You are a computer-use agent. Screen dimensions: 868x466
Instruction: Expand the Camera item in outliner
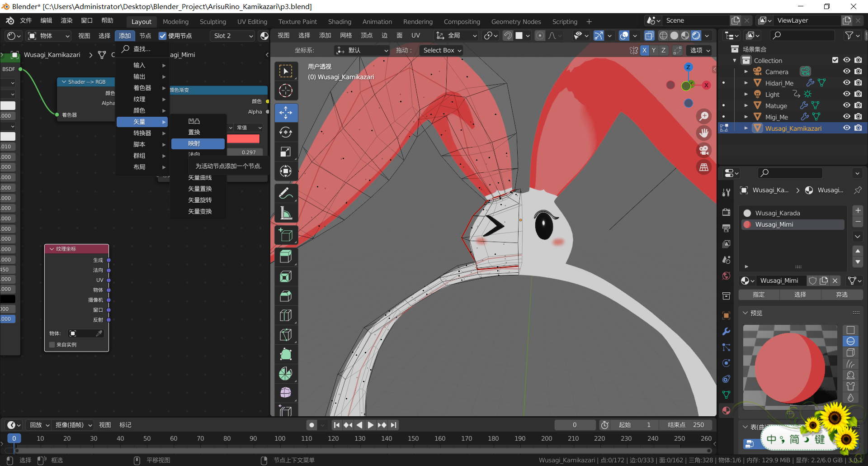tap(746, 71)
